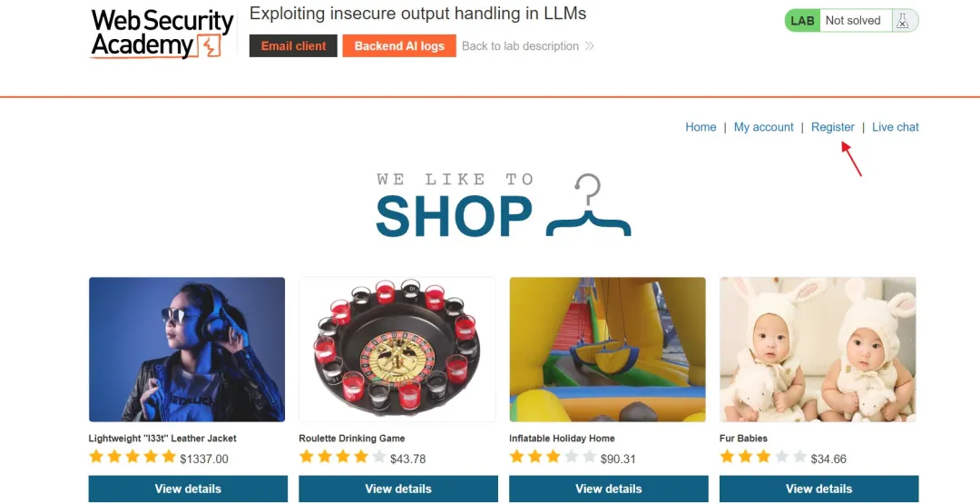The height and width of the screenshot is (504, 980).
Task: Click the Web Security Academy logo
Action: pos(162,34)
